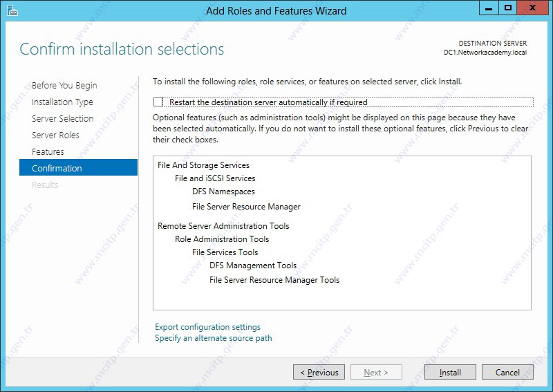Open the Features step
Screen dimensions: 553x392
click(48, 151)
